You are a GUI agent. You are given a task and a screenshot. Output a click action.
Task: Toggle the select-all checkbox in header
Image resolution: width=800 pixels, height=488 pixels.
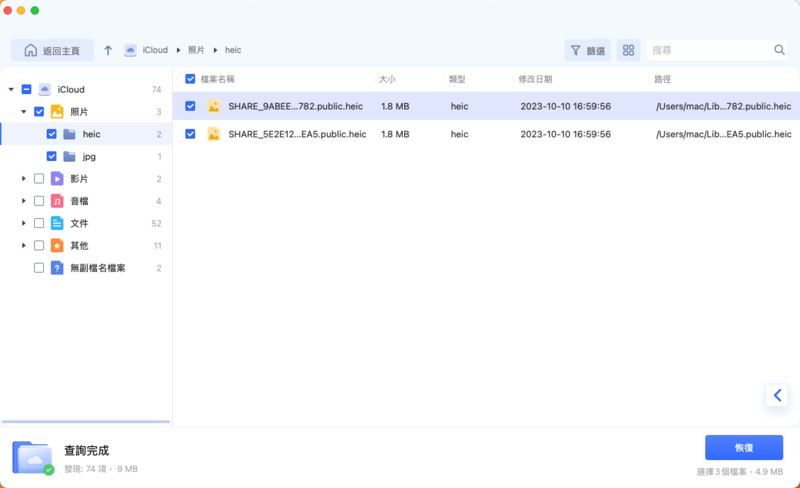point(190,79)
